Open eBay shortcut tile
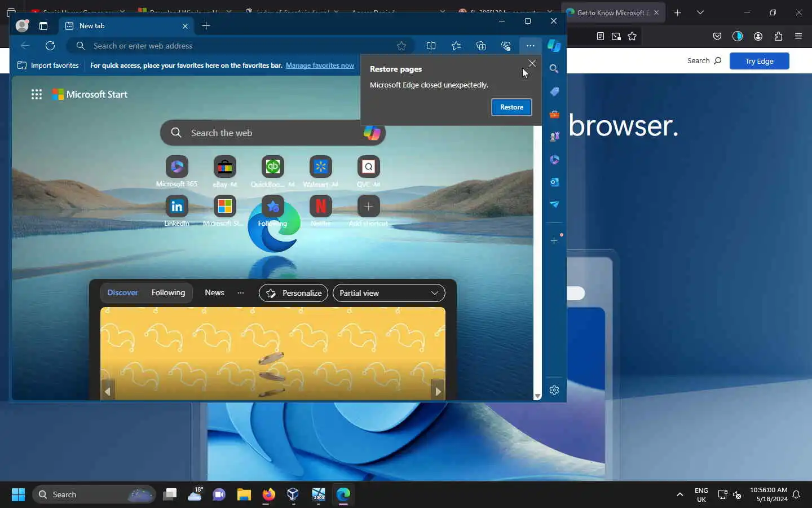Screen dimensions: 812x508 tap(224, 167)
